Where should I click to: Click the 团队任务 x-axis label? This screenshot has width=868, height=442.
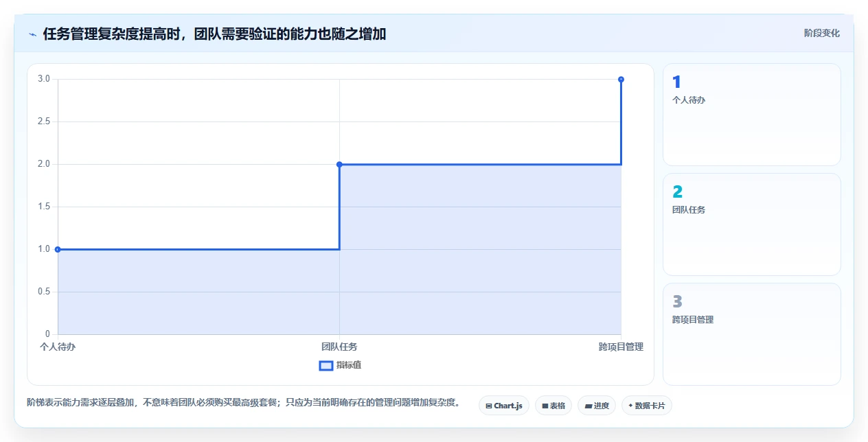click(339, 347)
